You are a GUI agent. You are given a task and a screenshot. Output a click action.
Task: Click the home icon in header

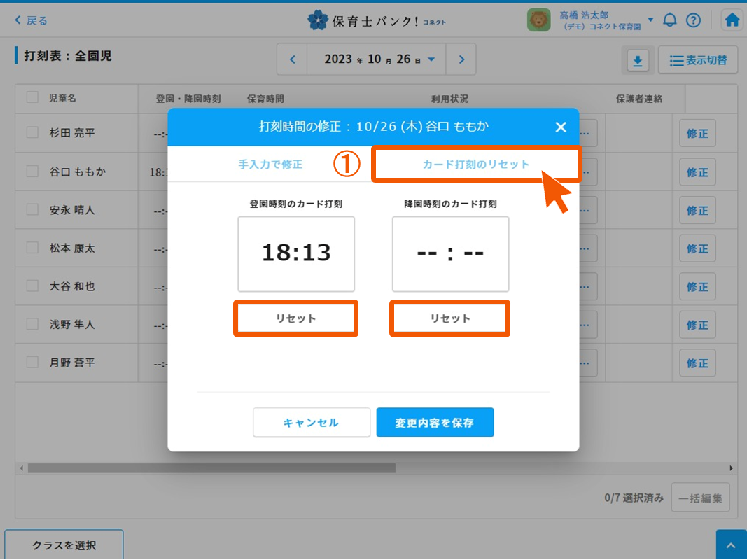click(732, 20)
